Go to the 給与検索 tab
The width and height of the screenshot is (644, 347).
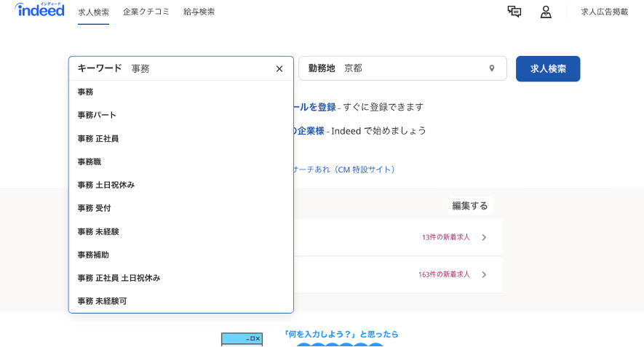point(199,12)
